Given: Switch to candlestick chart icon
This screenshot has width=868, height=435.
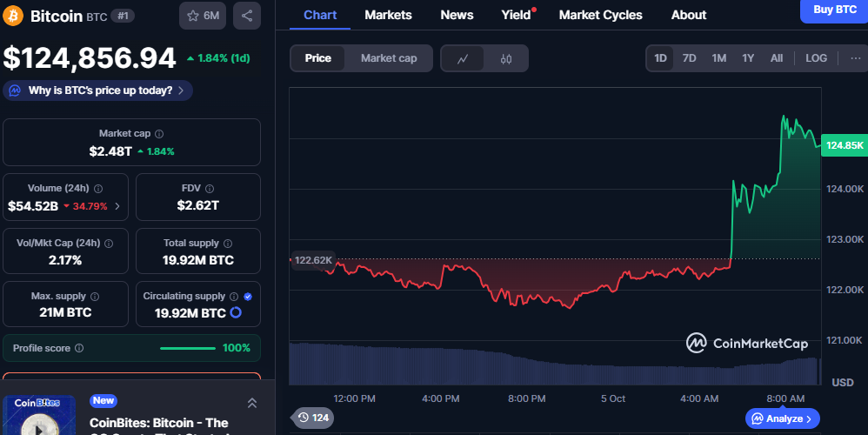Looking at the screenshot, I should pyautogui.click(x=506, y=58).
